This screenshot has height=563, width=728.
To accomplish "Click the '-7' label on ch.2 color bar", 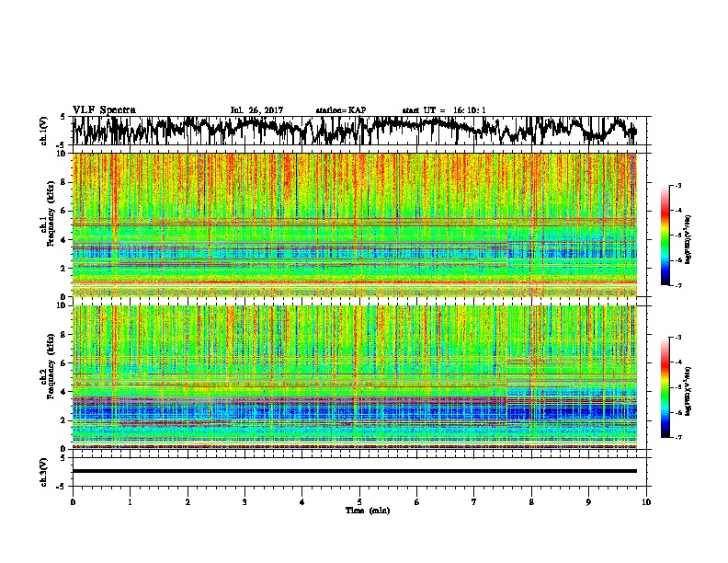I will pyautogui.click(x=677, y=438).
